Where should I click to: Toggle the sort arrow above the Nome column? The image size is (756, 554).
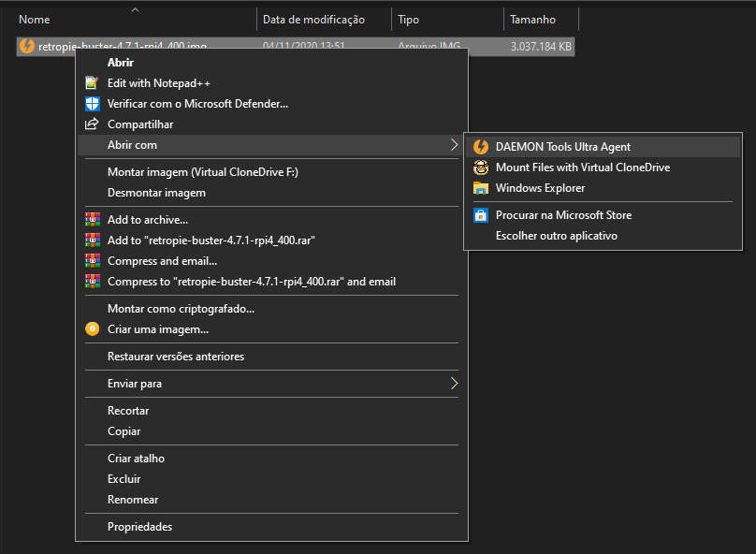(x=136, y=9)
